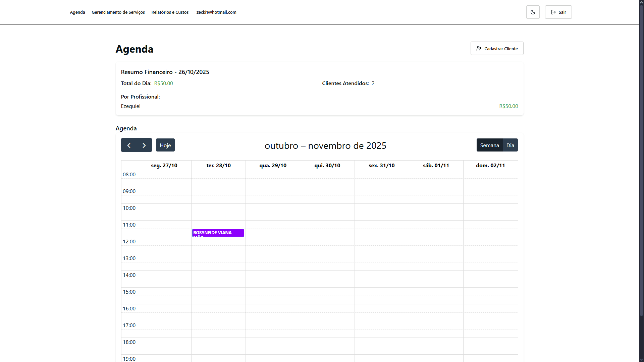
Task: Click the Sair logout button
Action: pyautogui.click(x=558, y=12)
